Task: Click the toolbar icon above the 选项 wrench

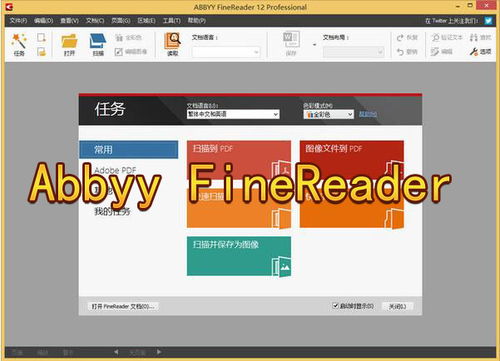Action: click(x=474, y=37)
